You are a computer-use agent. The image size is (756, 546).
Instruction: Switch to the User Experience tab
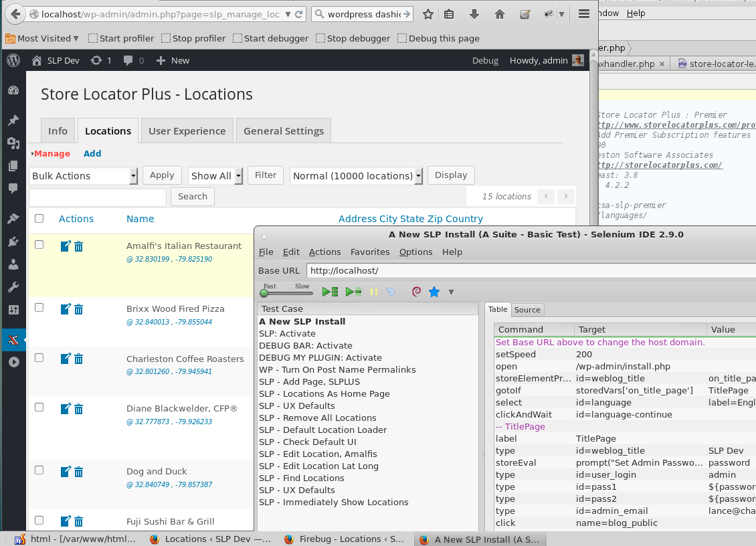tap(187, 131)
